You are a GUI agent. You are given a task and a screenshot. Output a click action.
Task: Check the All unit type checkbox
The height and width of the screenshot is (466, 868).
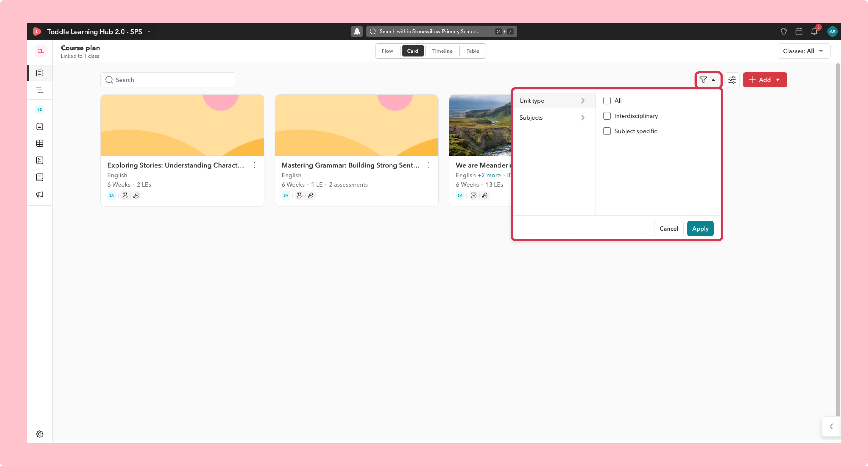pos(607,100)
